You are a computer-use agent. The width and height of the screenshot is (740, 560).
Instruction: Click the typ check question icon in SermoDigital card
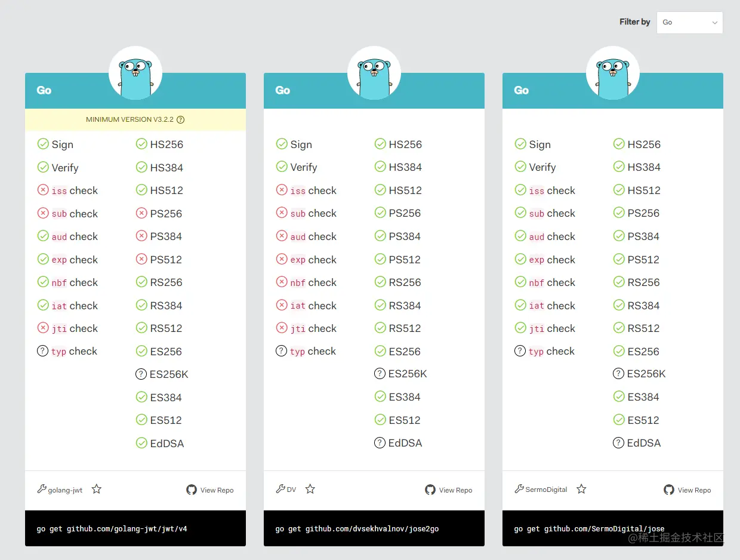coord(520,351)
